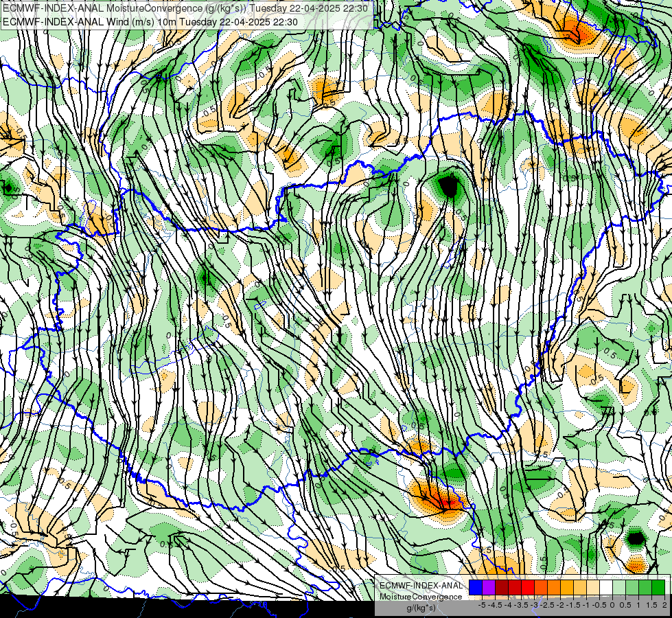Click the blue legend swatch

(476, 587)
